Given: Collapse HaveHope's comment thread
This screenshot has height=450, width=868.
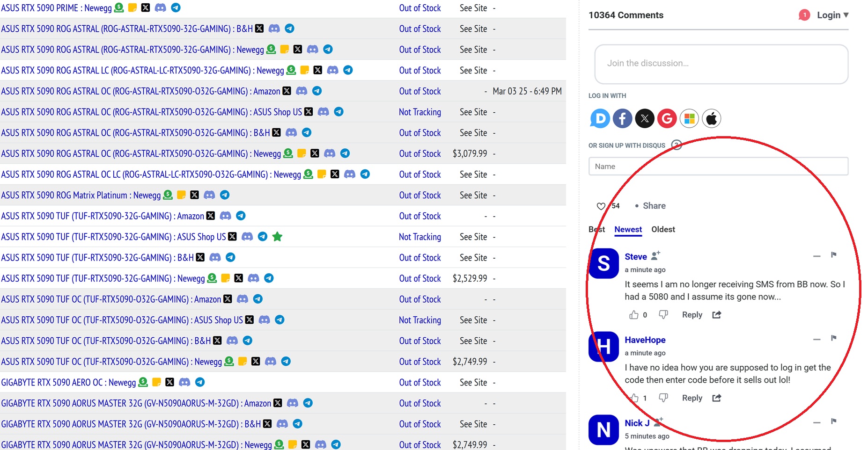Looking at the screenshot, I should [817, 339].
